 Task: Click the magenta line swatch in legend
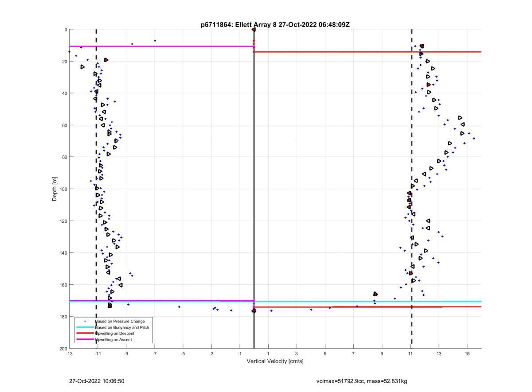(85, 340)
